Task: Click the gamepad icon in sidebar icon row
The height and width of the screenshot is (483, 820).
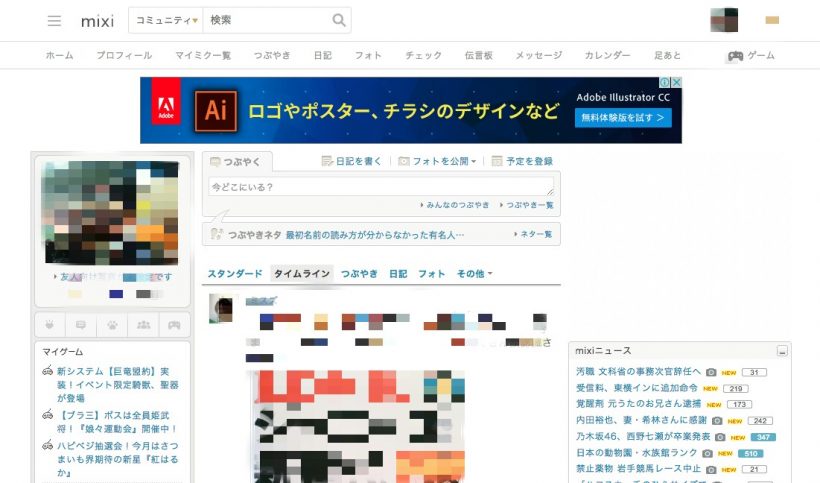Action: tap(174, 325)
